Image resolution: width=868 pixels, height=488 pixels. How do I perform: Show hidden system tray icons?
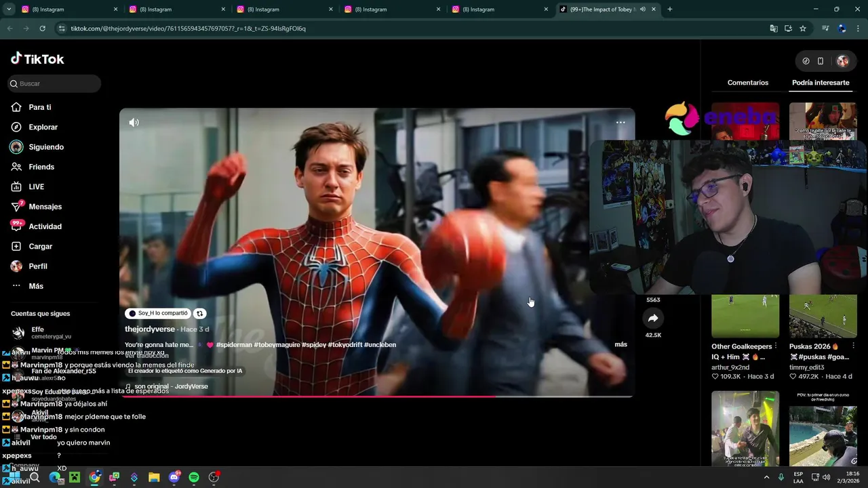pyautogui.click(x=767, y=477)
